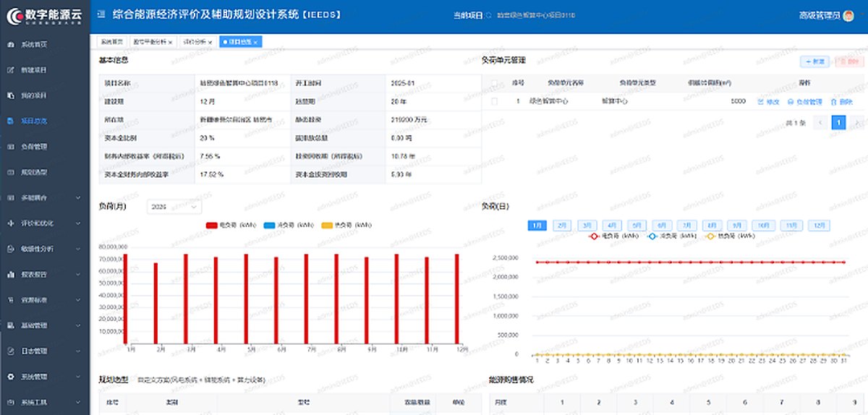Click the 敏感性分析 sidebar icon
Screen dimensions: 868x415
pyautogui.click(x=10, y=249)
